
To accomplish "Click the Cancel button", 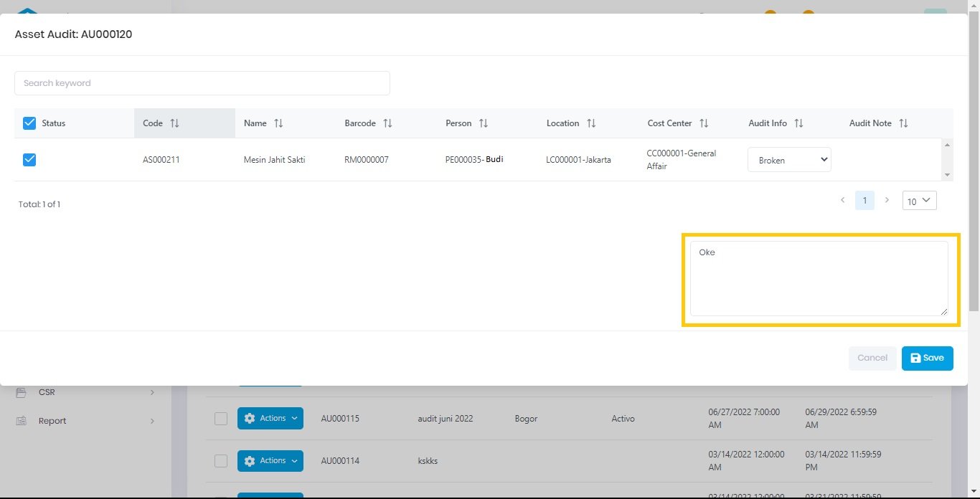I will point(872,358).
